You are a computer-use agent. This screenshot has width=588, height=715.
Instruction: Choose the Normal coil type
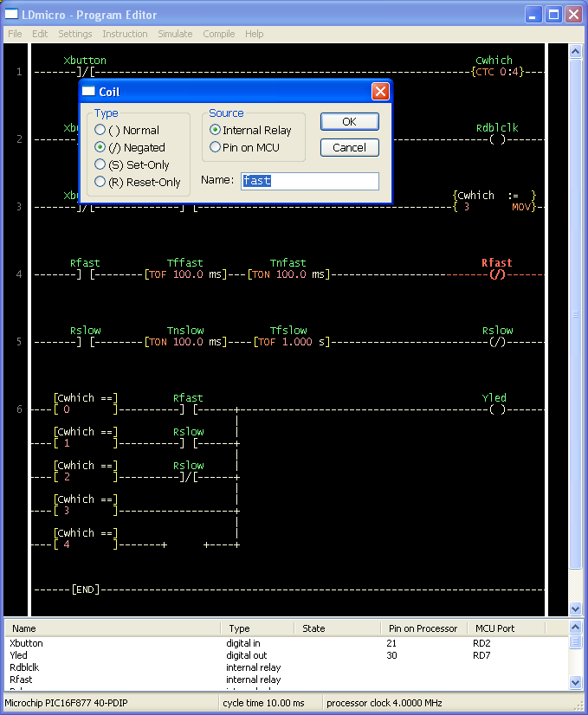(x=127, y=130)
